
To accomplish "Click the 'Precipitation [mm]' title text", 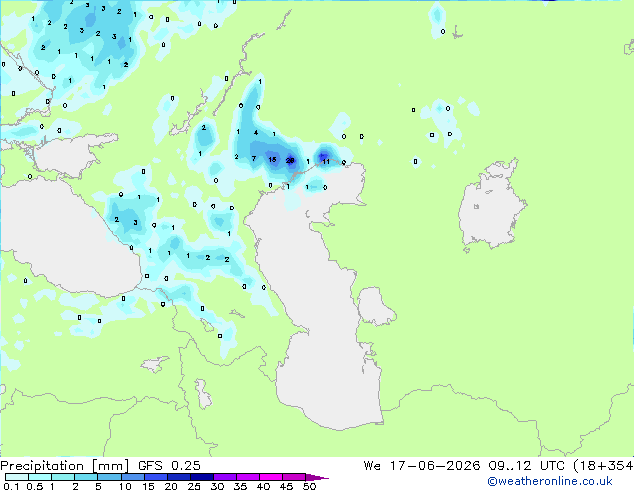I will click(64, 466).
